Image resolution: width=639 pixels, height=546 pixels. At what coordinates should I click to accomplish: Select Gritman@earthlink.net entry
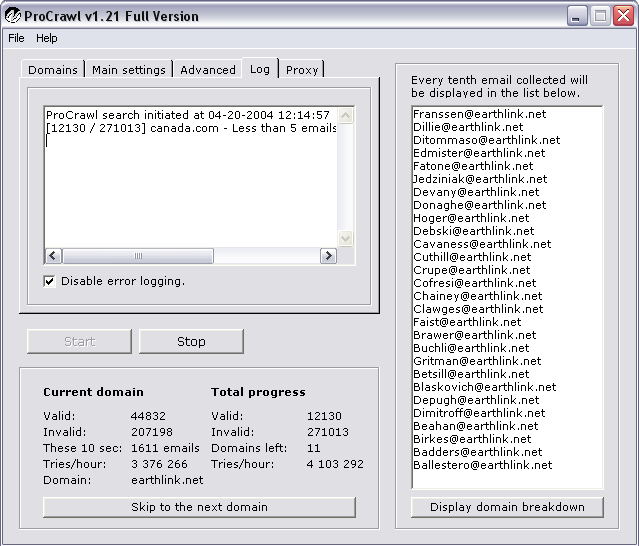[x=477, y=361]
